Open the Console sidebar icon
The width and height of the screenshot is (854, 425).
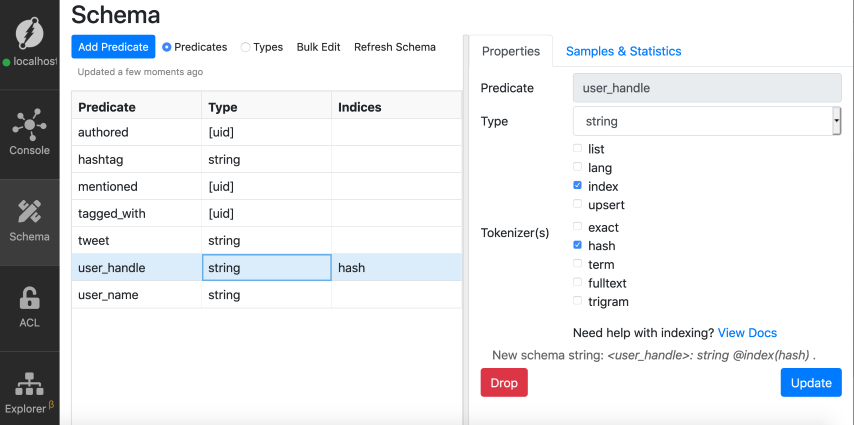(30, 124)
